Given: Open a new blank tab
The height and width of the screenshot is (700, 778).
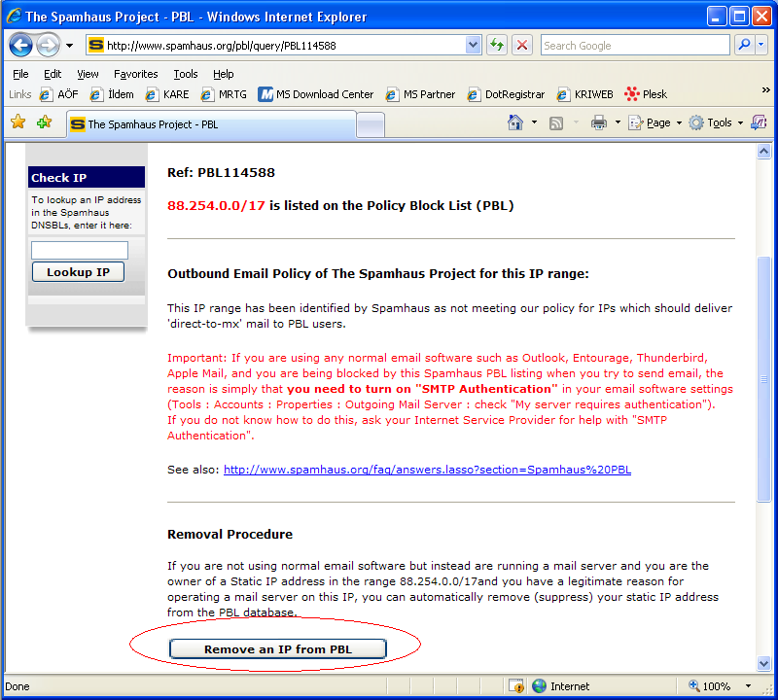Looking at the screenshot, I should pos(371,124).
